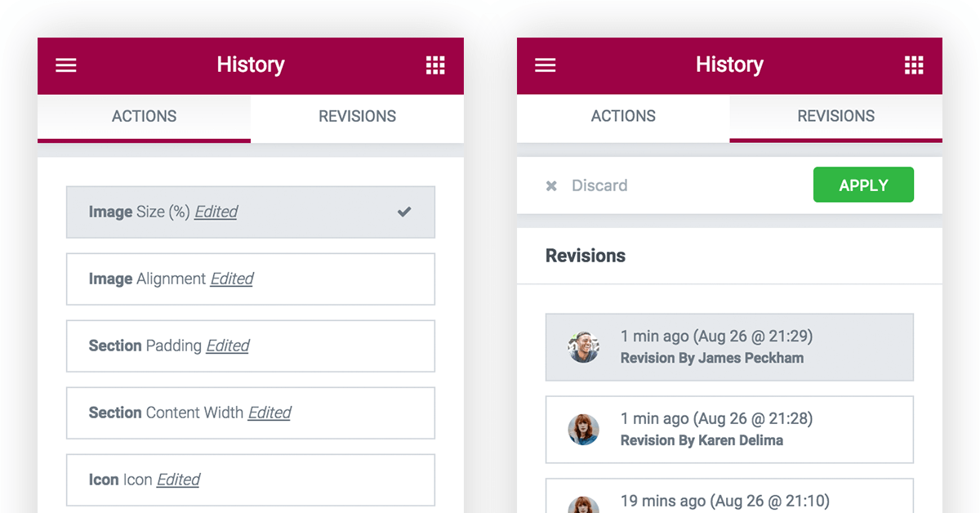Click the Discard X icon

click(x=551, y=186)
